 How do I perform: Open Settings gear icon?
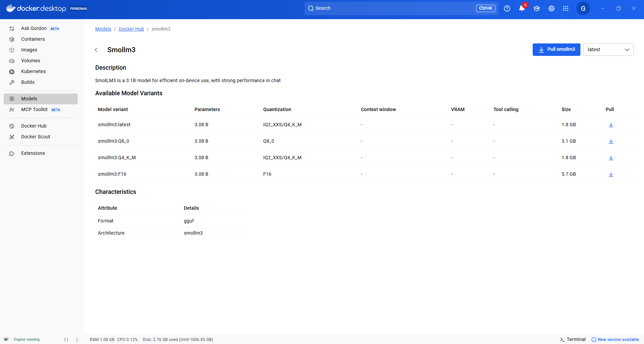coord(551,8)
